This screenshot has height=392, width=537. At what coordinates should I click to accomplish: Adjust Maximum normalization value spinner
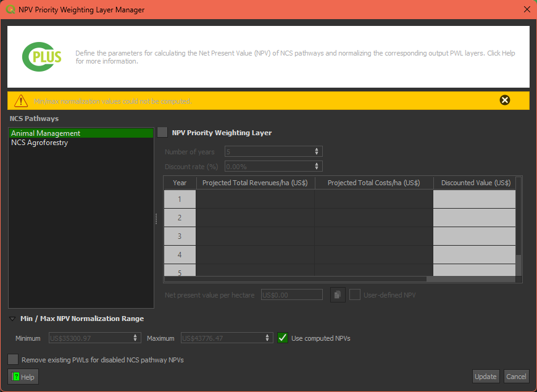click(x=267, y=338)
